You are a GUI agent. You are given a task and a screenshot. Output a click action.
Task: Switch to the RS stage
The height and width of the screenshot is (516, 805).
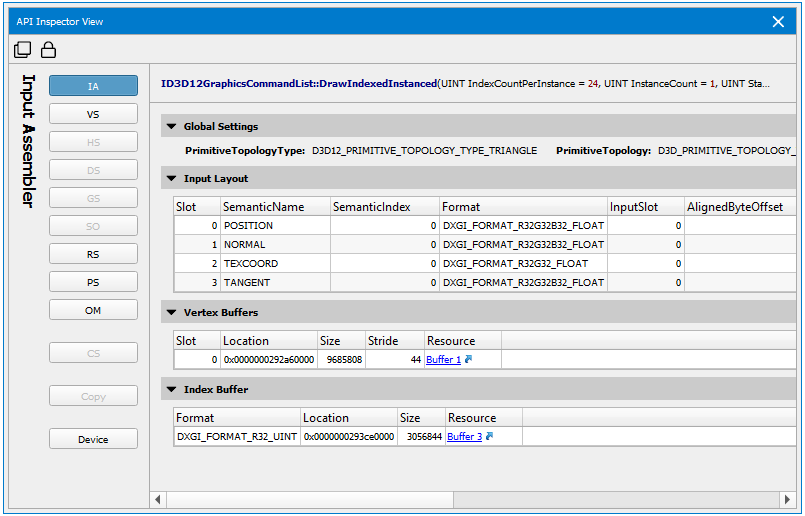pyautogui.click(x=93, y=255)
